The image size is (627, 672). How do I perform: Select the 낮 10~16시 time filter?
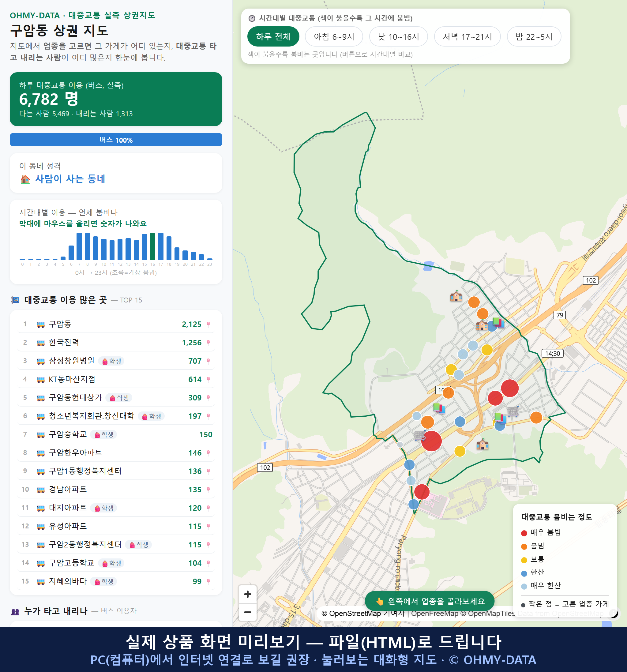[x=399, y=36]
